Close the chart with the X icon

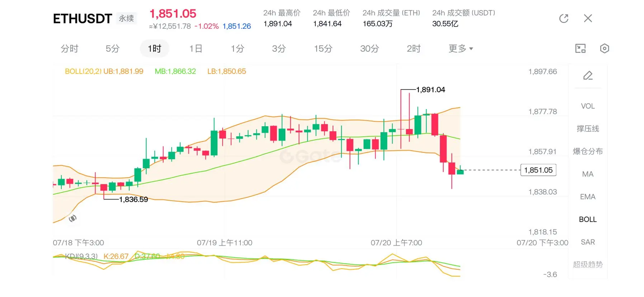click(x=588, y=18)
